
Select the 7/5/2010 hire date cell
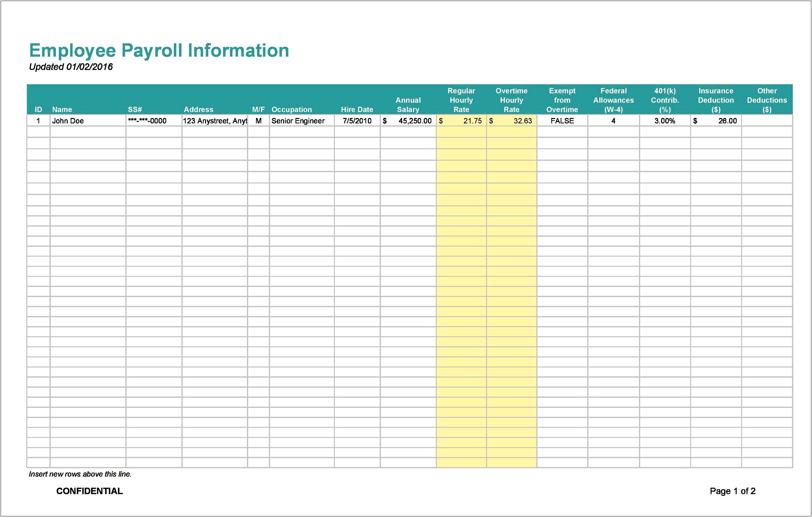[x=357, y=121]
